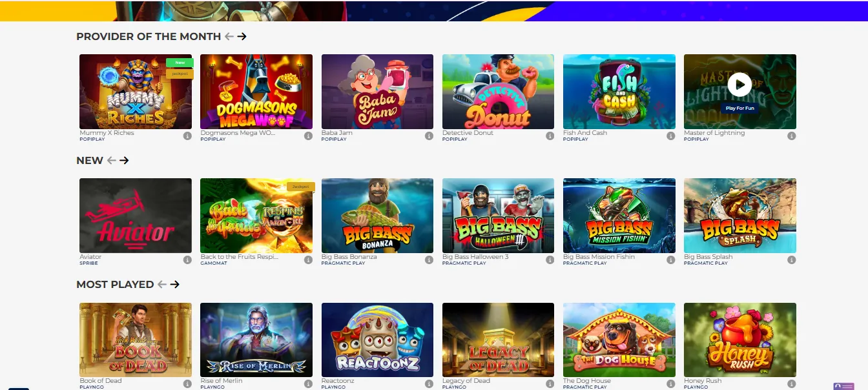Open Big Bass Mission Fishin thumbnail
Image resolution: width=868 pixels, height=390 pixels.
click(x=619, y=216)
